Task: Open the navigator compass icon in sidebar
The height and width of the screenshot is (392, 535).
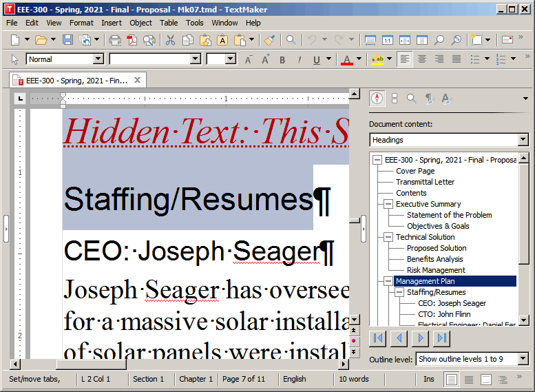Action: 377,99
